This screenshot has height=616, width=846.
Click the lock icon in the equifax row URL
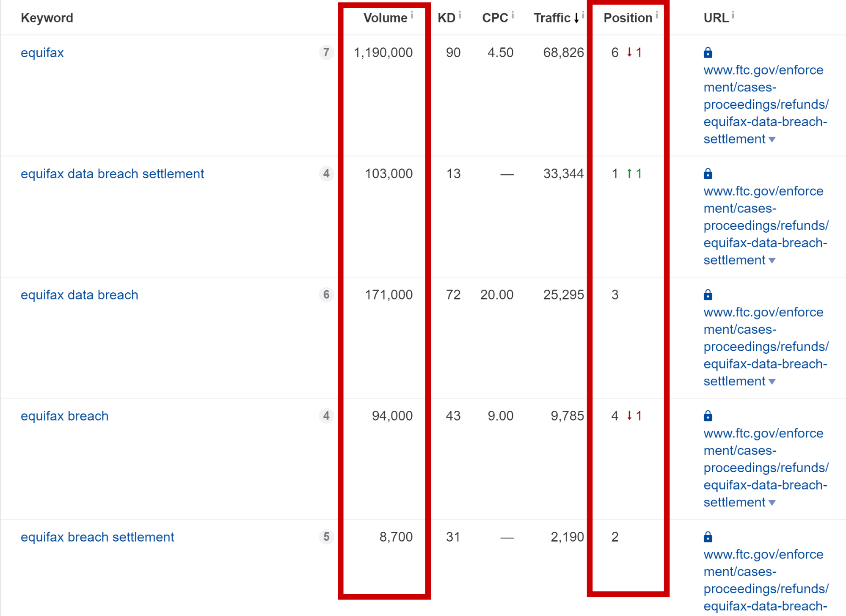coord(708,52)
